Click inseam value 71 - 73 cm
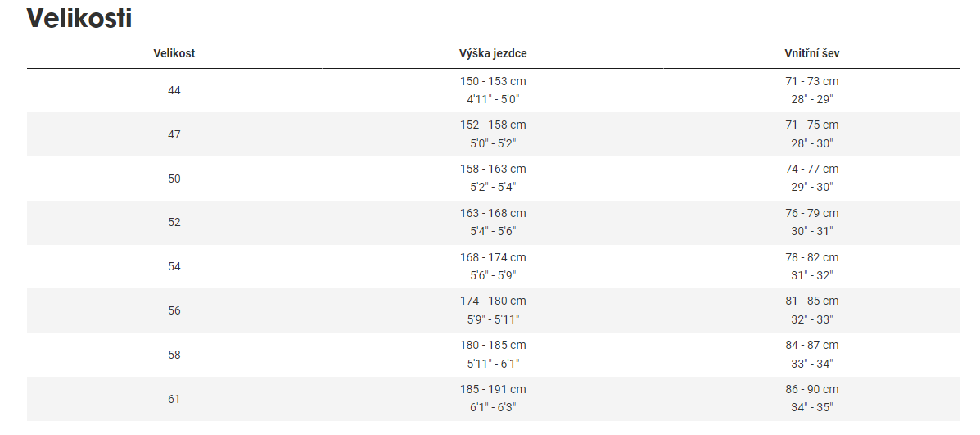Image resolution: width=980 pixels, height=435 pixels. pos(811,81)
